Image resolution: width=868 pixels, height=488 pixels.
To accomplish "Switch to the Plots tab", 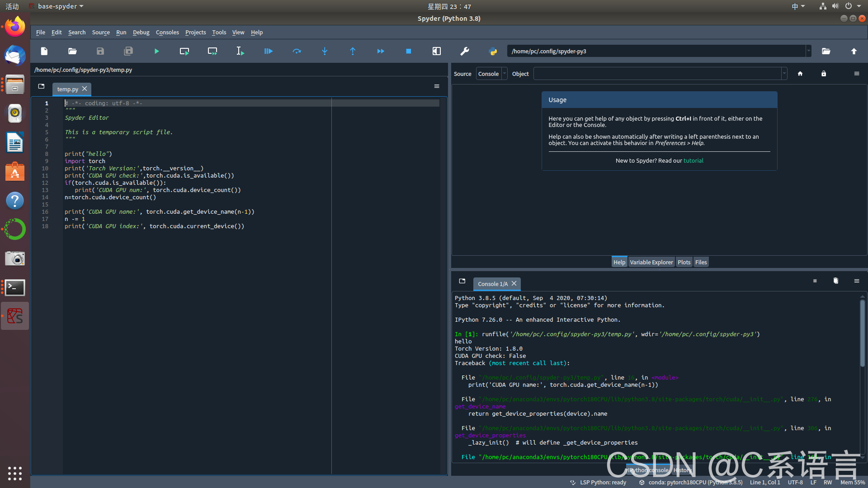I will [684, 263].
